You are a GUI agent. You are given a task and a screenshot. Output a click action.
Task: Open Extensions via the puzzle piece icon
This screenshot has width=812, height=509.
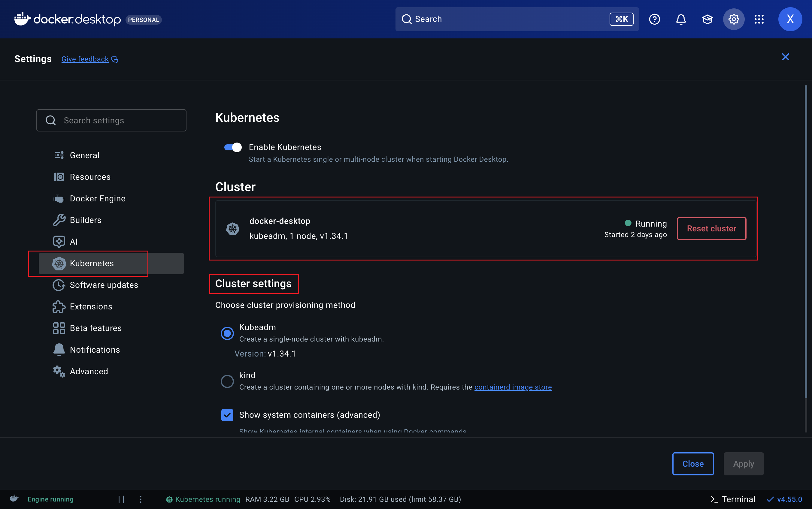click(x=59, y=306)
